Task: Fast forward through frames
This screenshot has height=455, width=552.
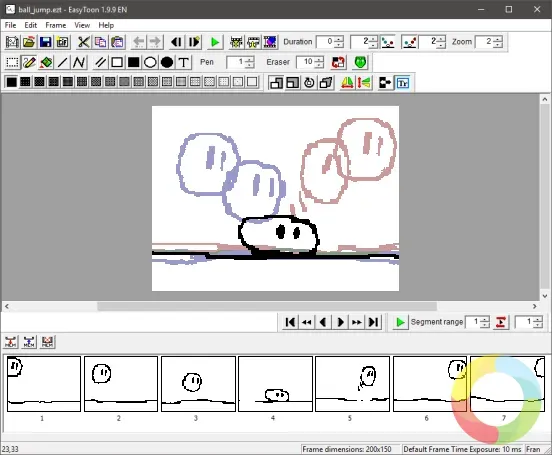Action: click(357, 322)
